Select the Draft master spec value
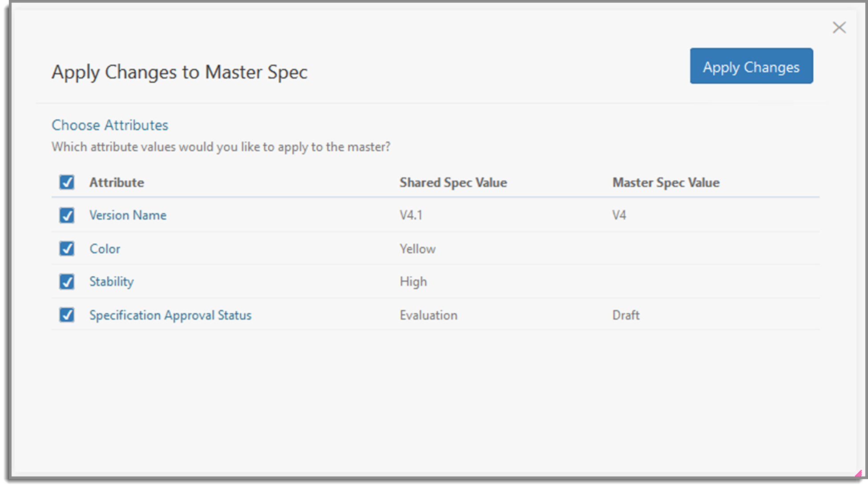Image resolution: width=868 pixels, height=488 pixels. [x=626, y=315]
